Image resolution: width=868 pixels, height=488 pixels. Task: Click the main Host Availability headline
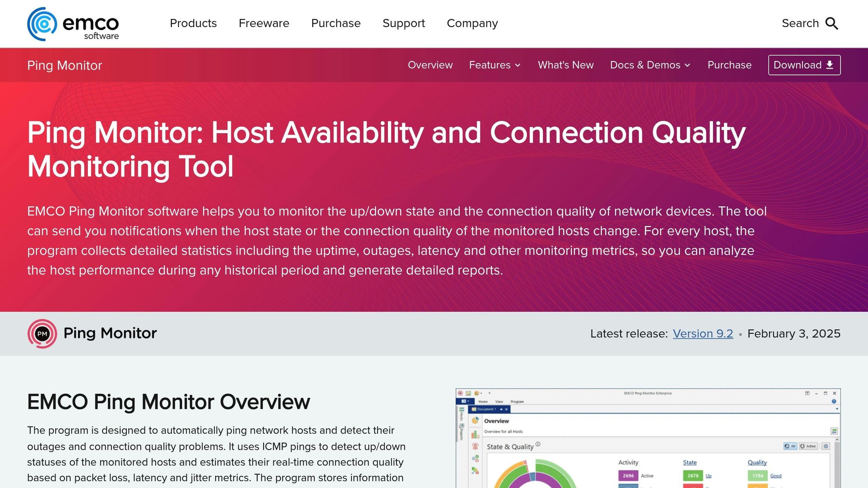[386, 150]
